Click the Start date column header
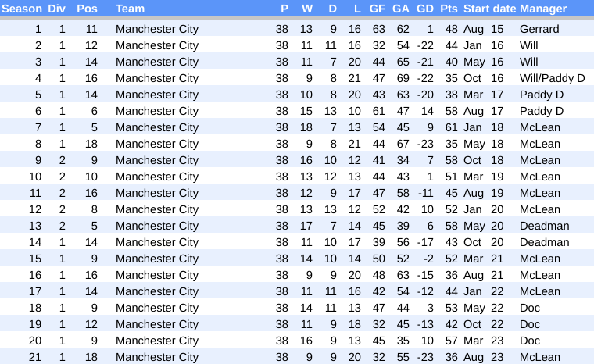This screenshot has height=364, width=594. [489, 9]
